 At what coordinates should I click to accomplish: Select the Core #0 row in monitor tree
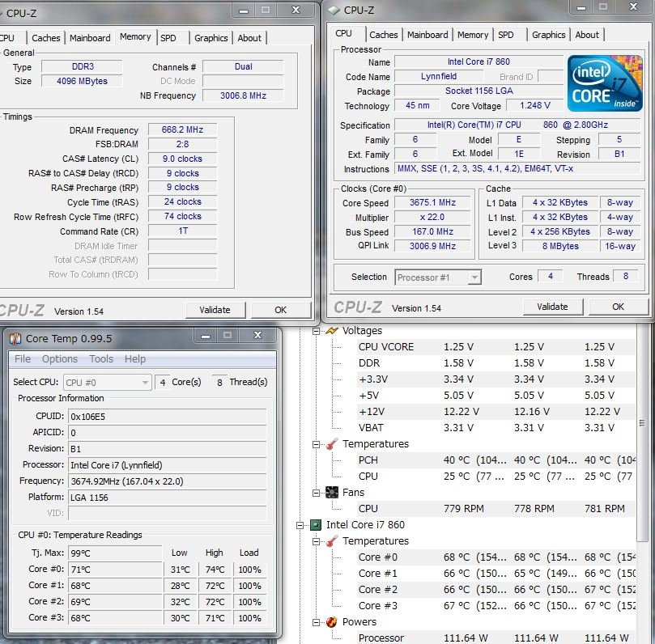(496, 557)
